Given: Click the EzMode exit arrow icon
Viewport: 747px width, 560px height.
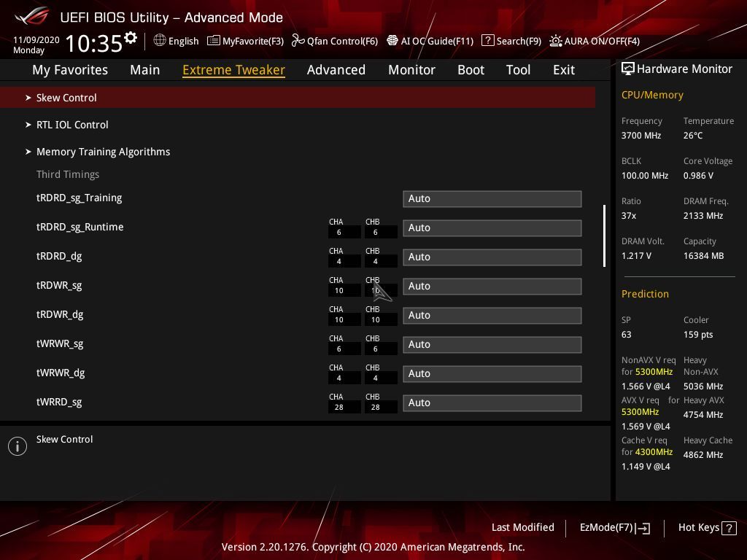Looking at the screenshot, I should click(x=643, y=528).
